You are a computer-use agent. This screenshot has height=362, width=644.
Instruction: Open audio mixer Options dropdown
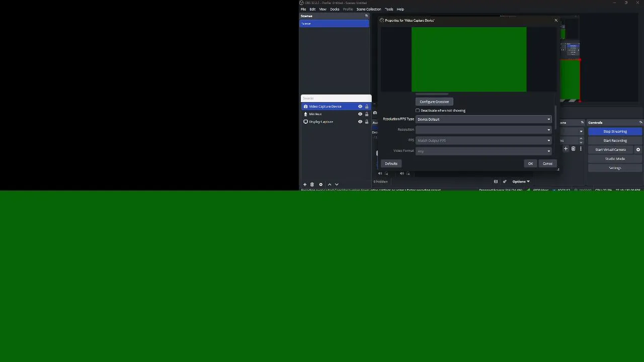pyautogui.click(x=521, y=182)
